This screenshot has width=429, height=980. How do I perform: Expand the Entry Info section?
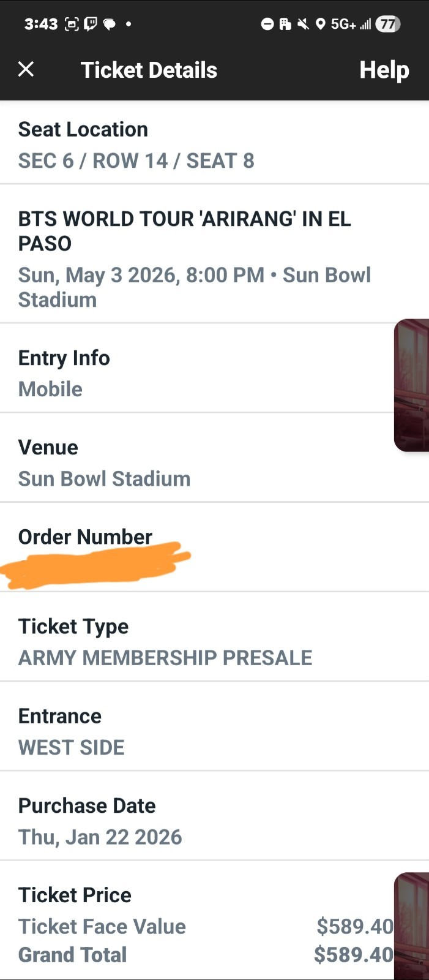[x=64, y=358]
